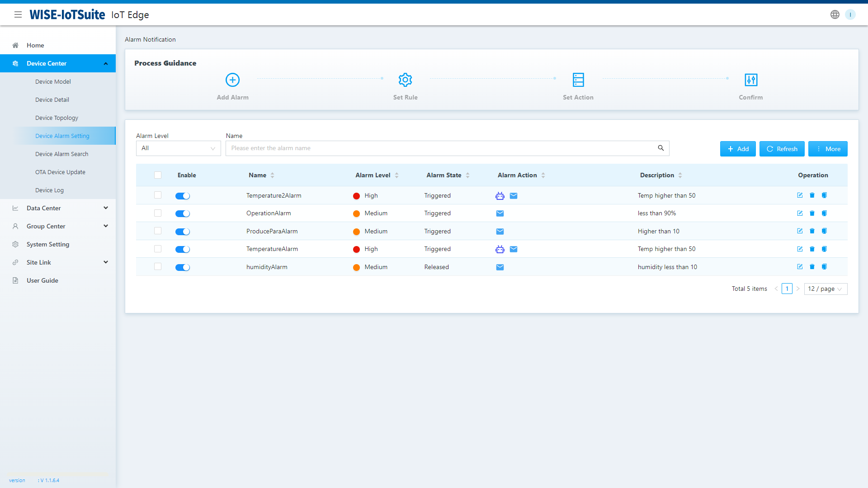Go to Device Topology menu item
This screenshot has width=868, height=488.
click(x=57, y=118)
